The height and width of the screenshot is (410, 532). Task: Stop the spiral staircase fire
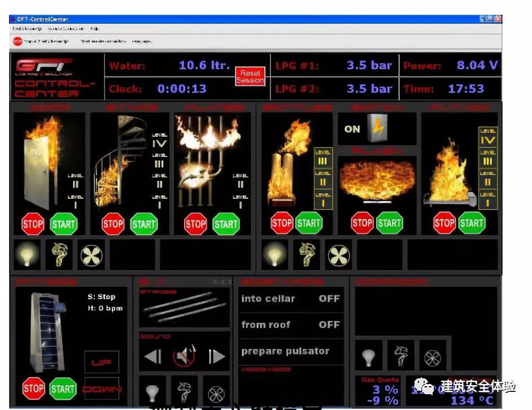pyautogui.click(x=113, y=224)
